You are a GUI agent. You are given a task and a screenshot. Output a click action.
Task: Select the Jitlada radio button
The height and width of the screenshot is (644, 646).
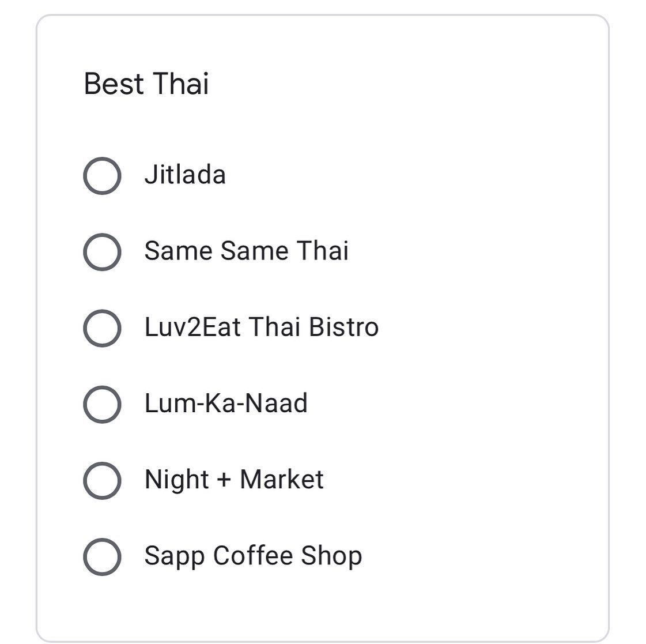click(102, 175)
